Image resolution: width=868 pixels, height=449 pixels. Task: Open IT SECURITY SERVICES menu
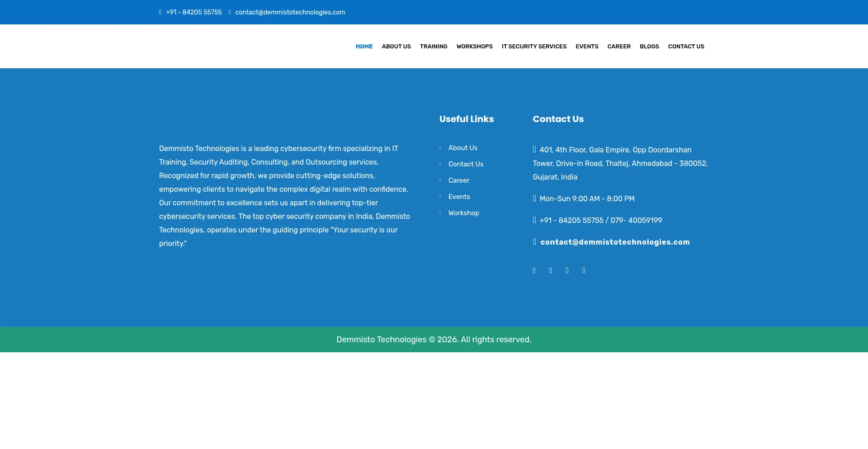[534, 47]
